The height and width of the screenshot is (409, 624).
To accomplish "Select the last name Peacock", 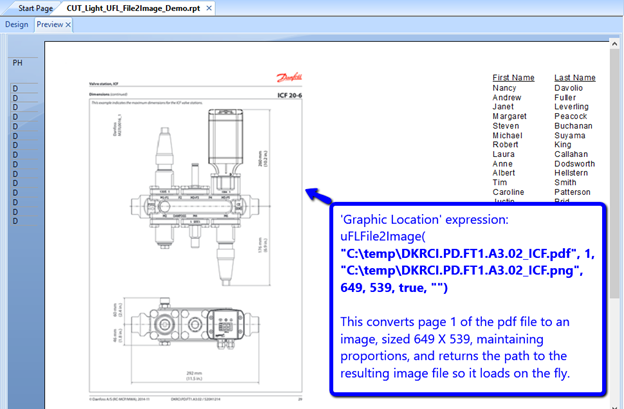I will 570,116.
